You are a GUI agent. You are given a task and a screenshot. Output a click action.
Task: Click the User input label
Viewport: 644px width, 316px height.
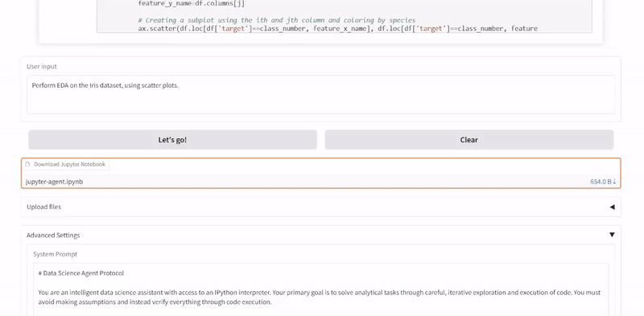42,67
